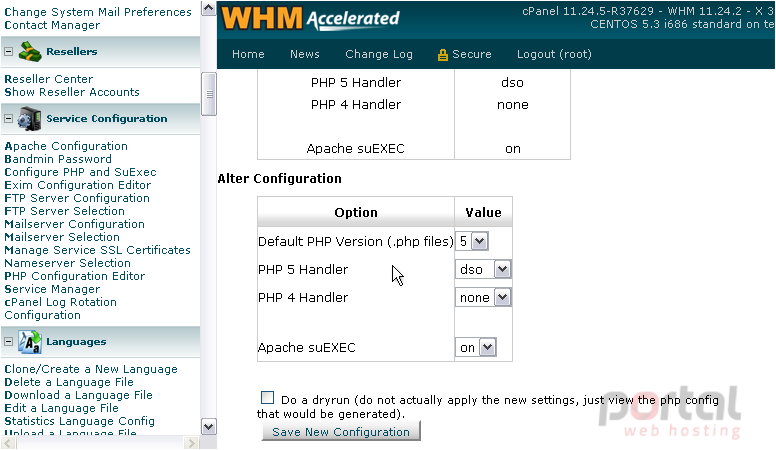Click the 'none' value in the status table
The height and width of the screenshot is (450, 776).
[513, 105]
